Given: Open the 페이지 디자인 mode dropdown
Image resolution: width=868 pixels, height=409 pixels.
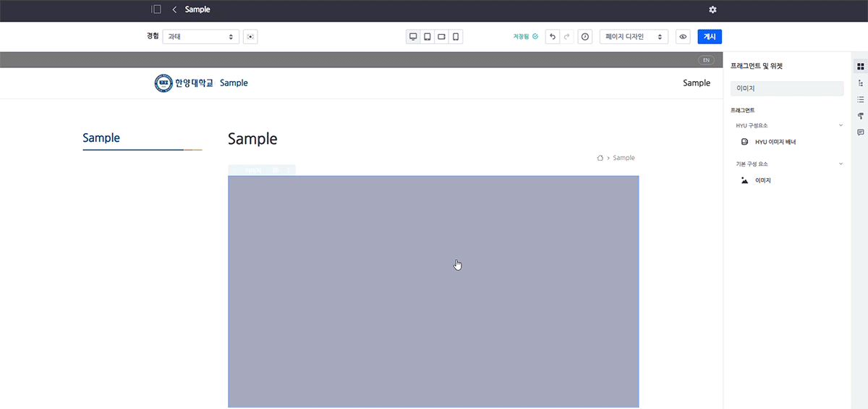Looking at the screenshot, I should (634, 37).
